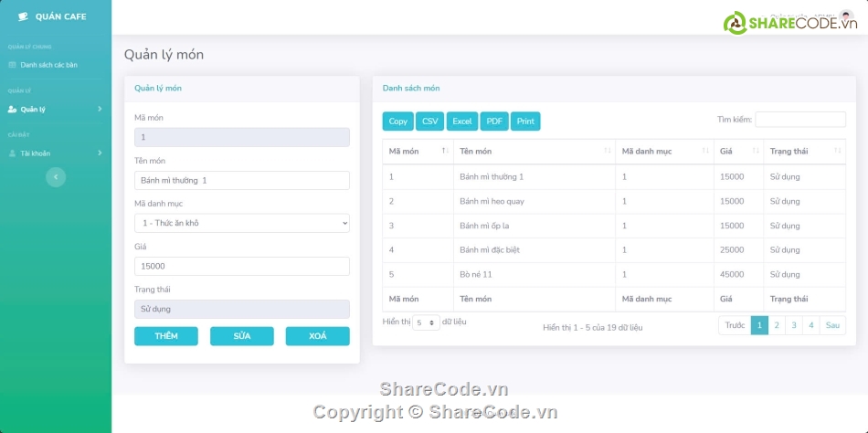Viewport: 868px width, 433px height.
Task: Click the users icon beside Quản lý
Action: click(x=12, y=109)
